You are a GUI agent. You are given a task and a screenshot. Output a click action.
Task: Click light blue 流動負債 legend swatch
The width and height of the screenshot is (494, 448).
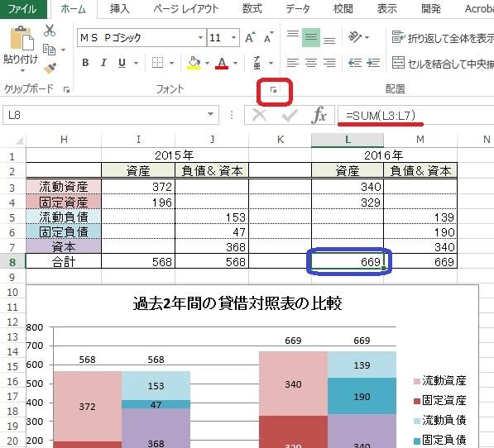click(x=417, y=421)
